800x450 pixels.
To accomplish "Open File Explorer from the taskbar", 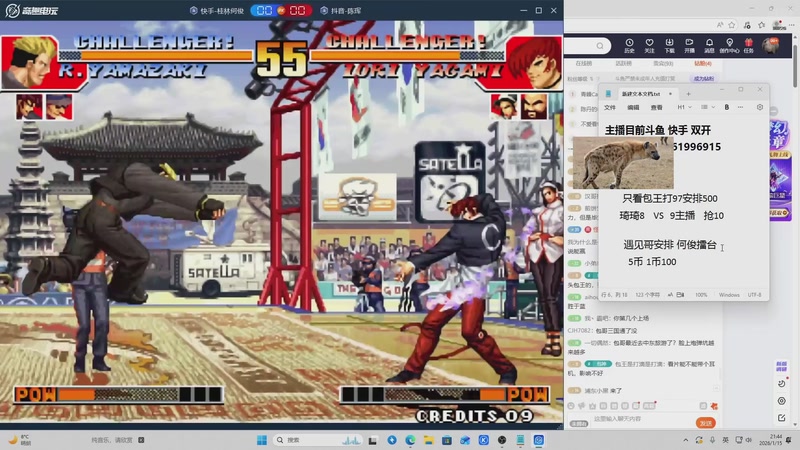I will coord(429,440).
